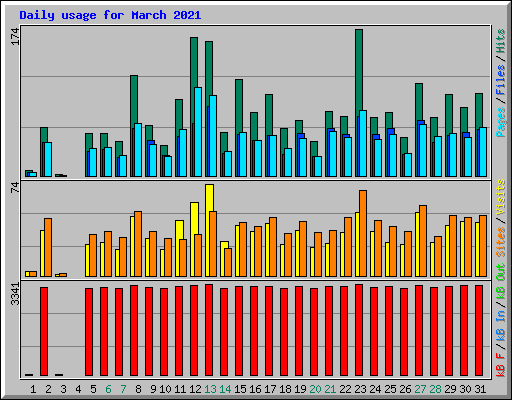Click day 3 on the x-axis
This screenshot has width=512, height=400.
[63, 389]
